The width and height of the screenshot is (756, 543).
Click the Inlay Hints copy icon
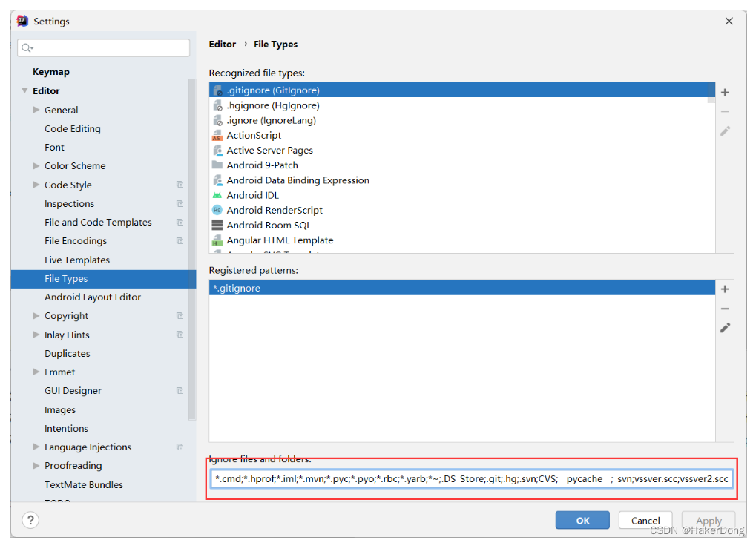point(180,335)
